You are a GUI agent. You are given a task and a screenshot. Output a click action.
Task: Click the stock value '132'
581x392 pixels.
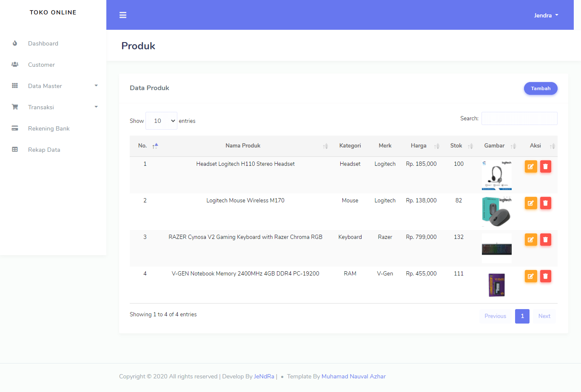click(x=459, y=237)
